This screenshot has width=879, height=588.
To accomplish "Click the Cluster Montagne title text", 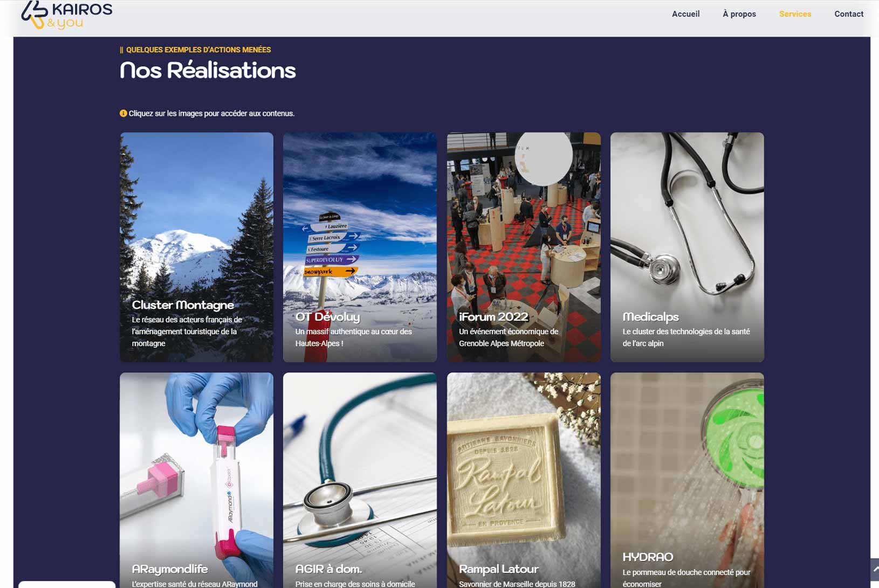I will [x=183, y=305].
